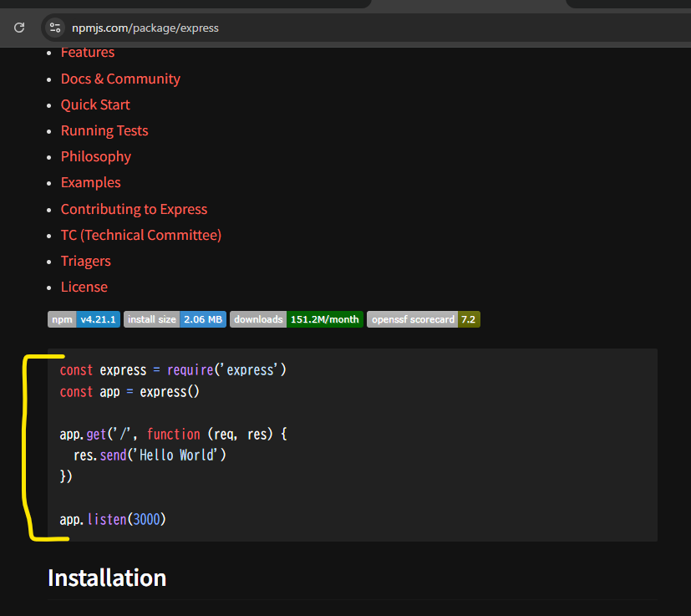Open the Features link
Image resolution: width=691 pixels, height=616 pixels.
[x=88, y=53]
